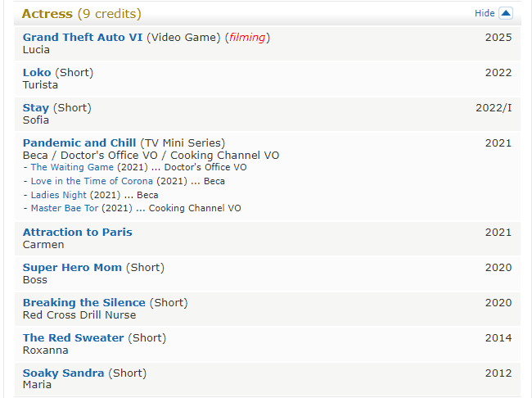Click the 2025 year for Grand Theft Auto VI
The width and height of the screenshot is (532, 398).
tap(498, 37)
